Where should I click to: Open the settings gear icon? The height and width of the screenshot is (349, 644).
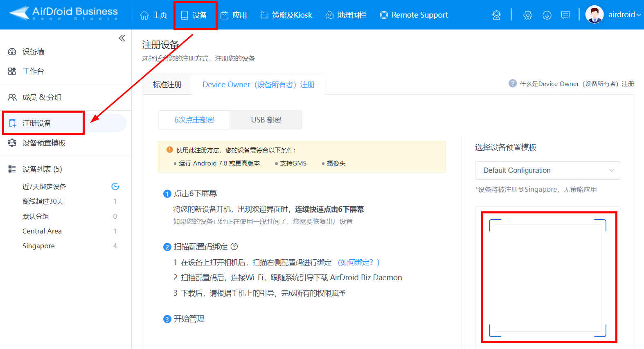pos(528,15)
